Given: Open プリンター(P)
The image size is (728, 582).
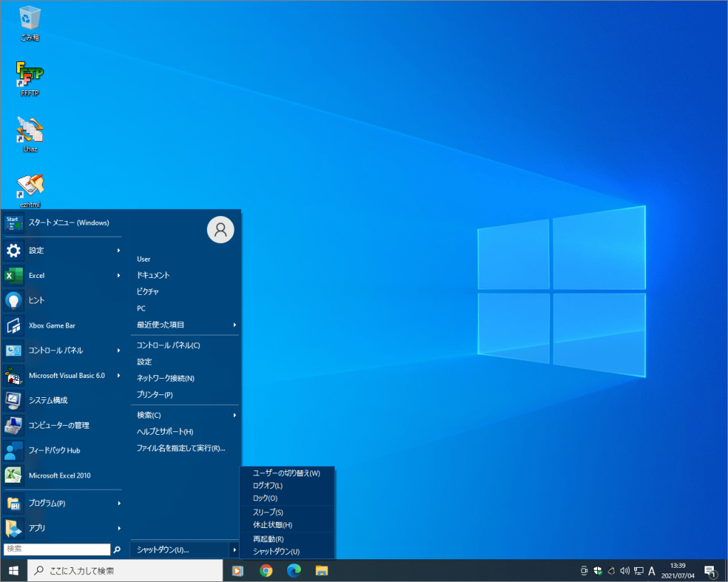Looking at the screenshot, I should click(154, 395).
